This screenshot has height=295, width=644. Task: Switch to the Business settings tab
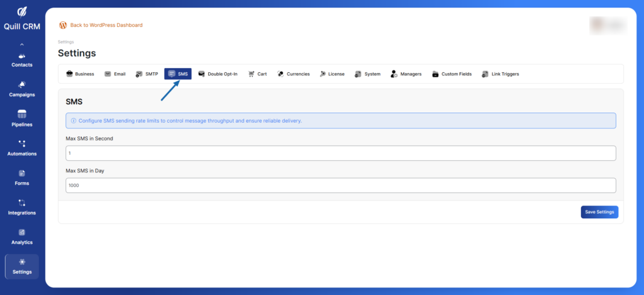pos(80,74)
